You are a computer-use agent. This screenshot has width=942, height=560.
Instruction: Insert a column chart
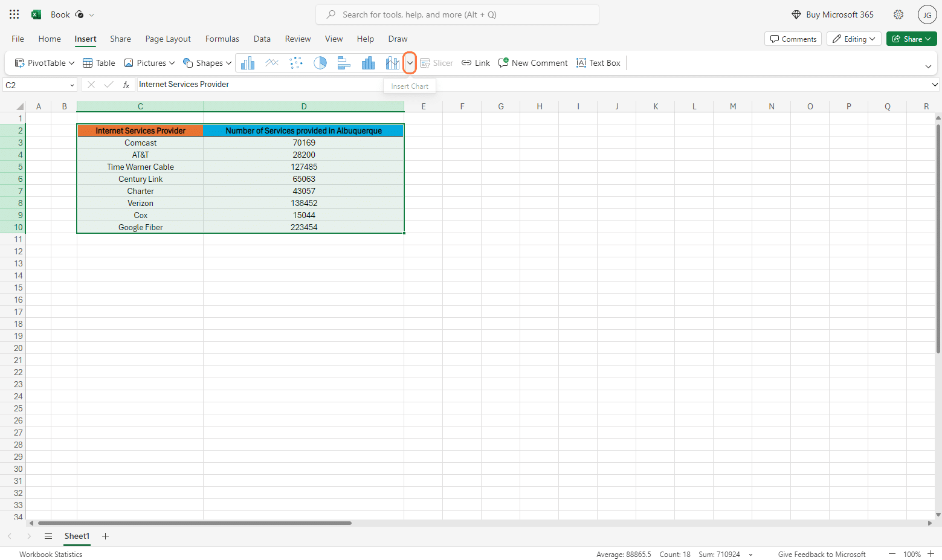pos(248,63)
